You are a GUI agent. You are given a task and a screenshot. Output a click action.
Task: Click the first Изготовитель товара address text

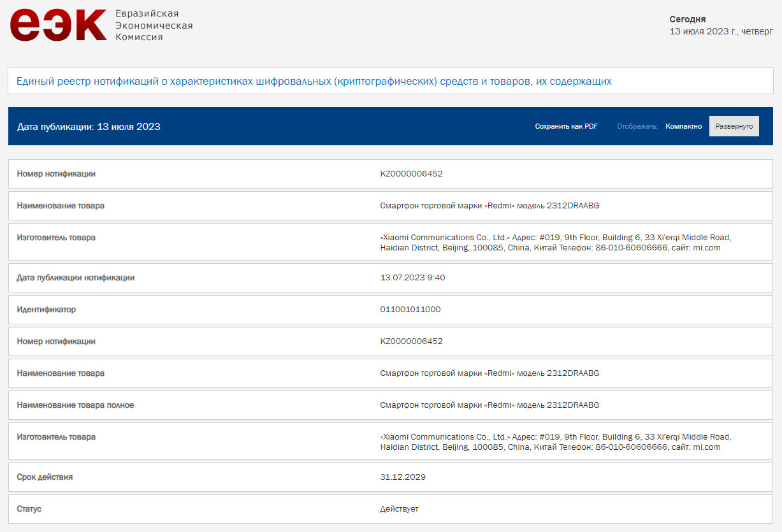click(x=554, y=242)
